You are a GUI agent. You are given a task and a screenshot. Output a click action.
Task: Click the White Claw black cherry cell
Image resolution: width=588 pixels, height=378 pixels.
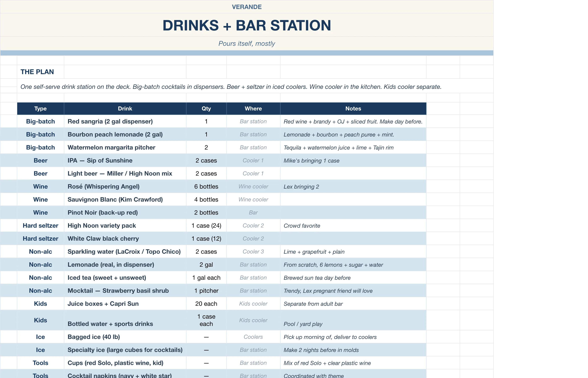tap(125, 238)
